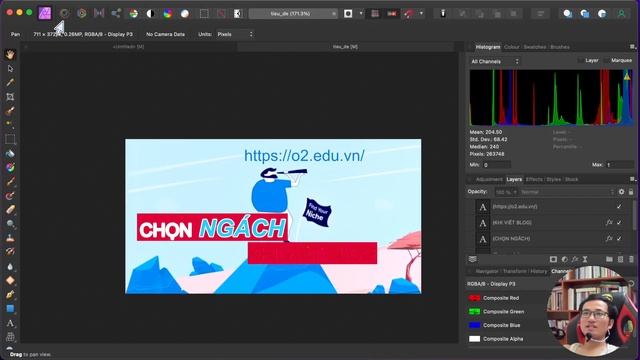Open the Layers panel options menu
640x360 pixels.
632,179
